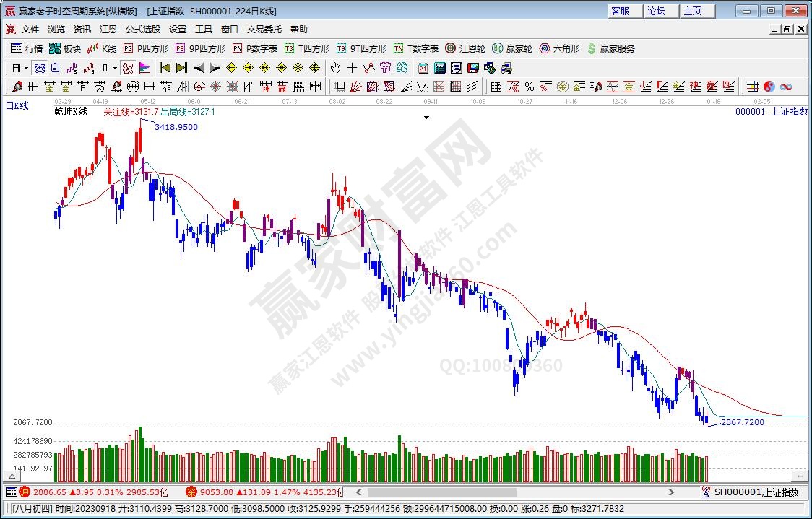Screen dimensions: 812x519
Task: Click the calendar icon showing 21
Action: pyautogui.click(x=423, y=68)
